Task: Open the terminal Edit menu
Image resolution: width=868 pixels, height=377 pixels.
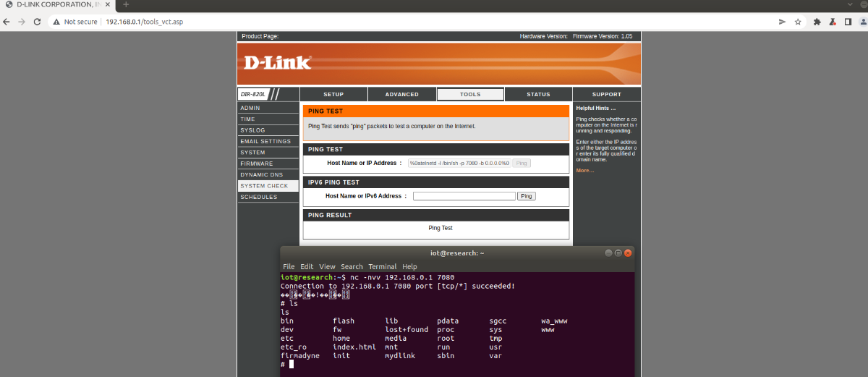Action: 307,266
